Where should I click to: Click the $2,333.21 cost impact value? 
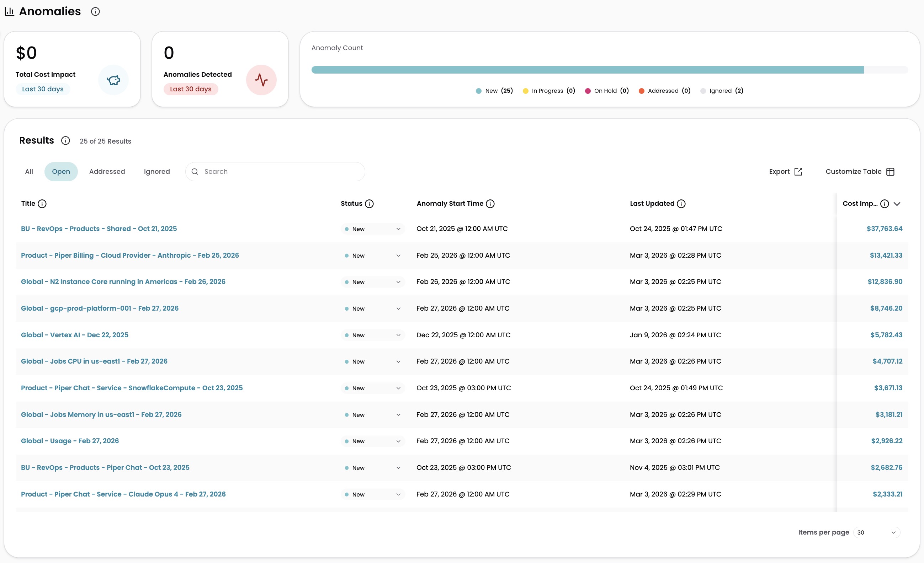pyautogui.click(x=888, y=494)
